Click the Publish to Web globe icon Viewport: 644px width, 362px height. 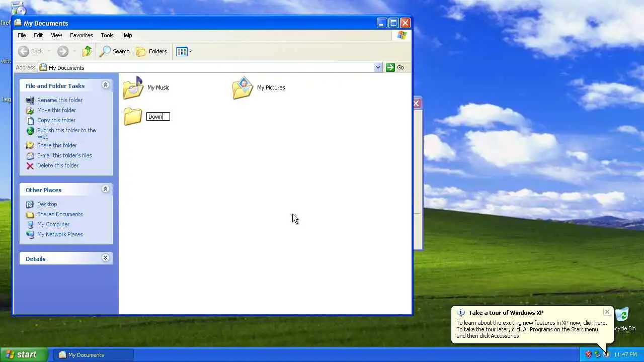30,131
